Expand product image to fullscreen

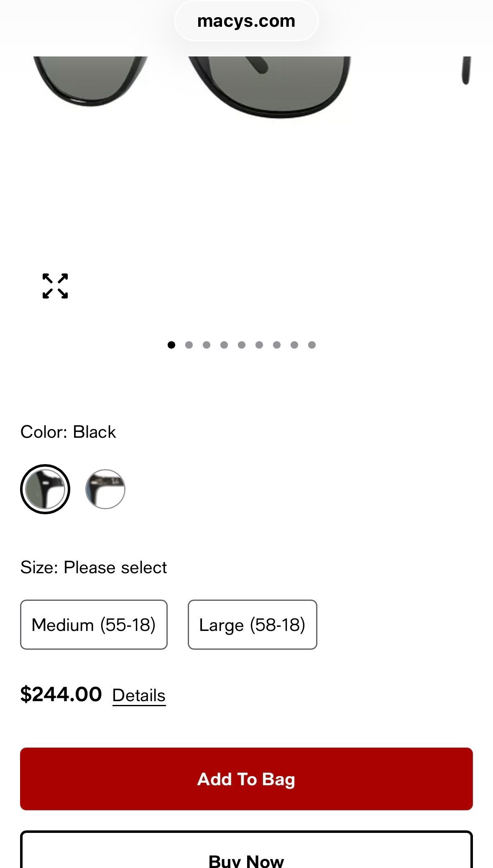tap(55, 286)
